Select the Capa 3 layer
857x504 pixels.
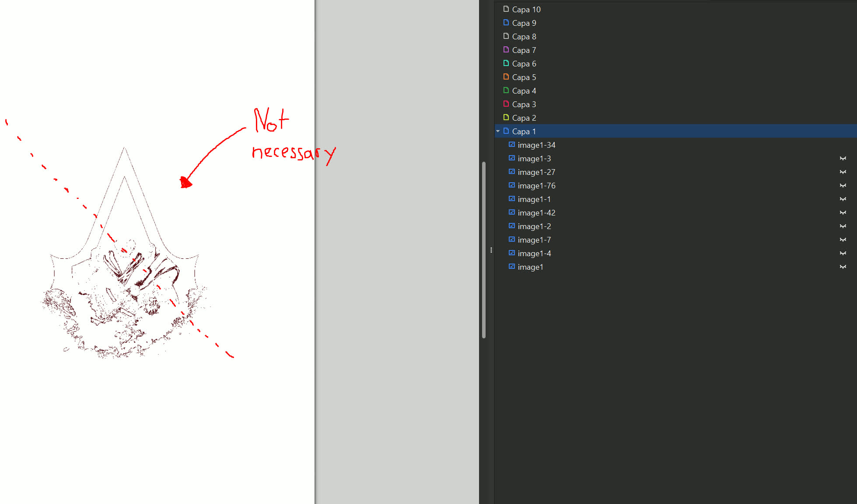tap(524, 104)
